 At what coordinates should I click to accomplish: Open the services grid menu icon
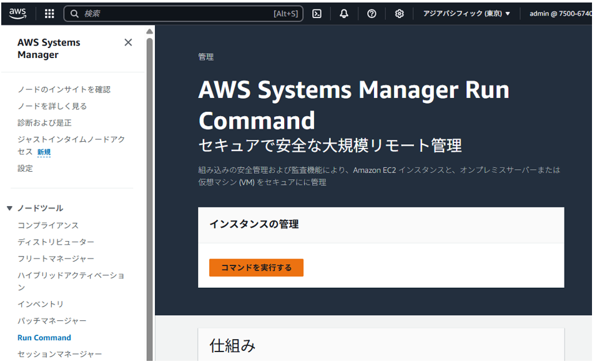49,14
